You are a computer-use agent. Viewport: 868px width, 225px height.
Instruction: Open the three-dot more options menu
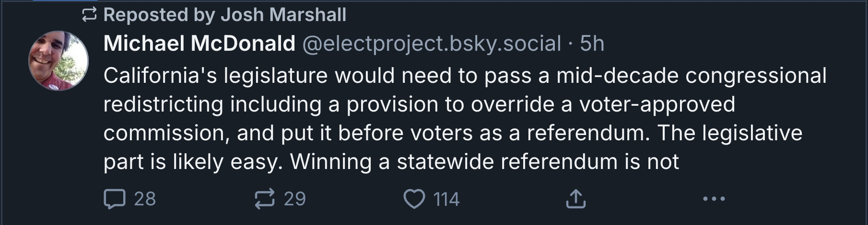click(714, 199)
